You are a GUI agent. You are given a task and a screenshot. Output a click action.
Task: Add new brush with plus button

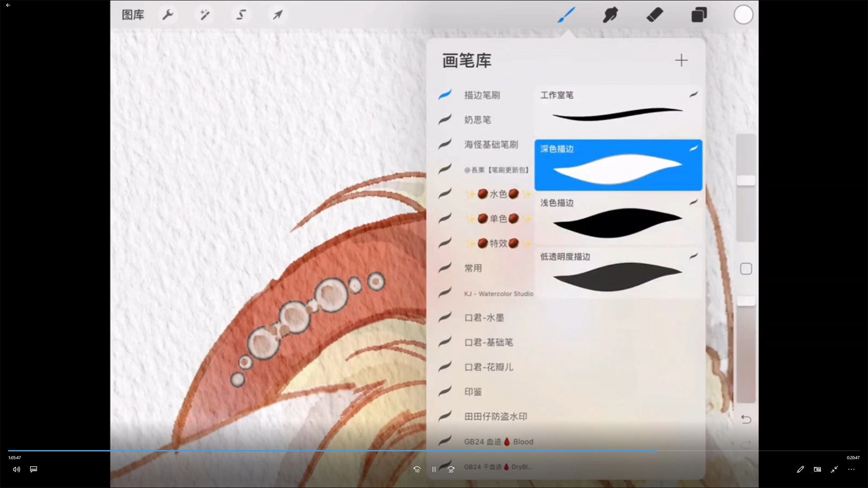[x=681, y=61]
